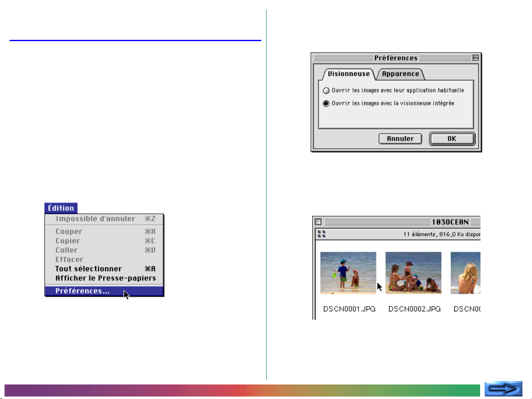532x399 pixels.
Task: Switch to the Apparence tab
Action: click(400, 74)
